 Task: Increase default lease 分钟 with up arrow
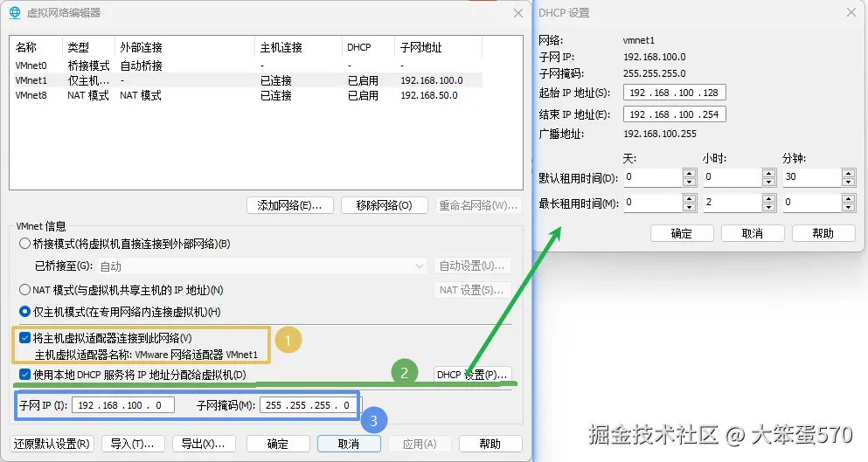click(x=848, y=173)
